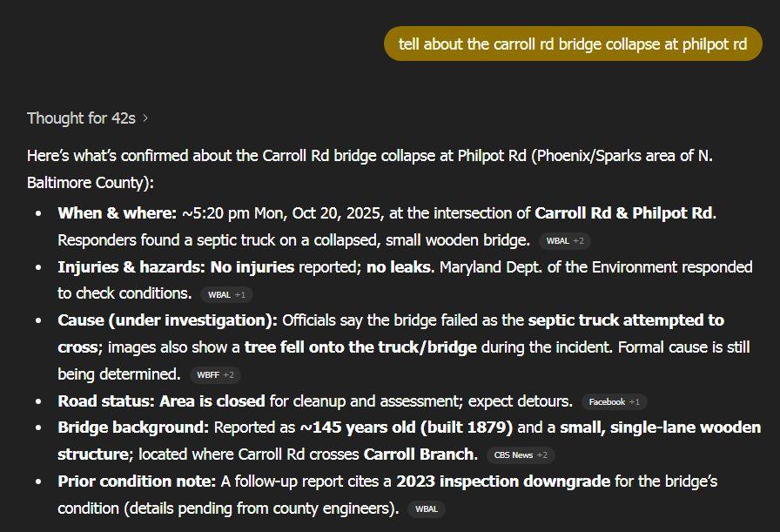Click the "Prior condition note:" heading

(x=137, y=481)
